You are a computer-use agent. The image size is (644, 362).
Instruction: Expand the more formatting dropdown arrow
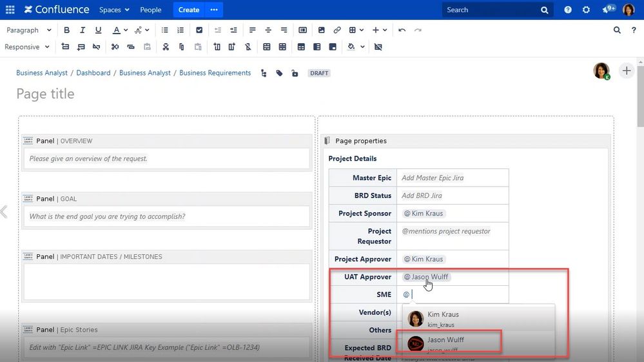click(147, 30)
